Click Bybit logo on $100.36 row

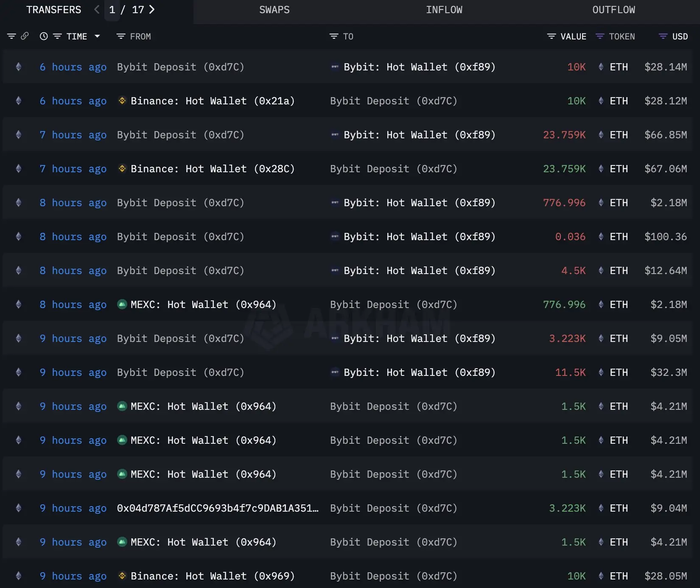tap(335, 236)
